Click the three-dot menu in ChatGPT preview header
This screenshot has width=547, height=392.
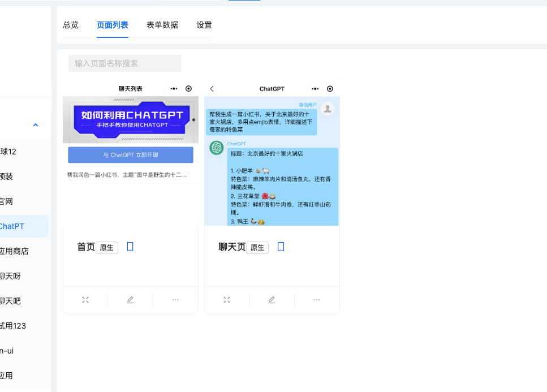[315, 89]
